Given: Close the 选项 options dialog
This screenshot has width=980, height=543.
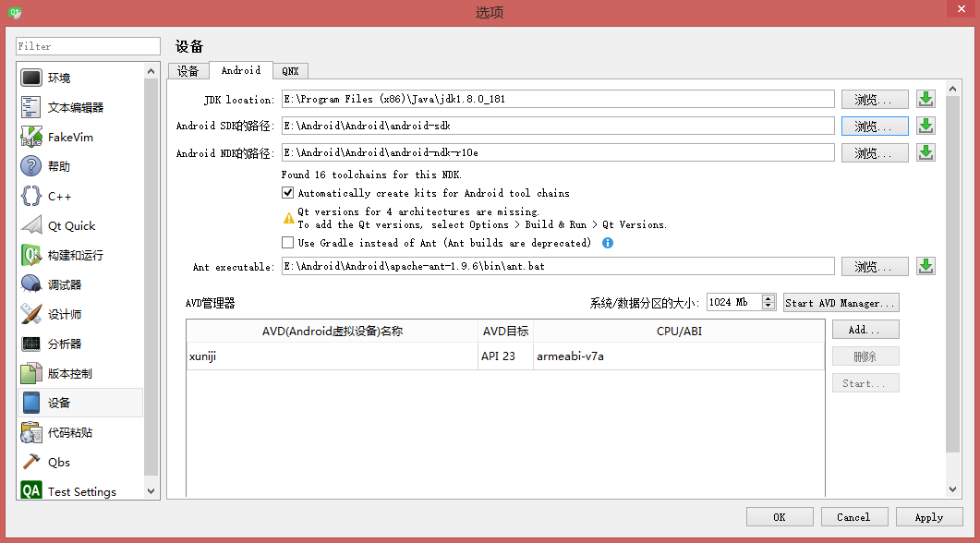Looking at the screenshot, I should click(x=962, y=8).
